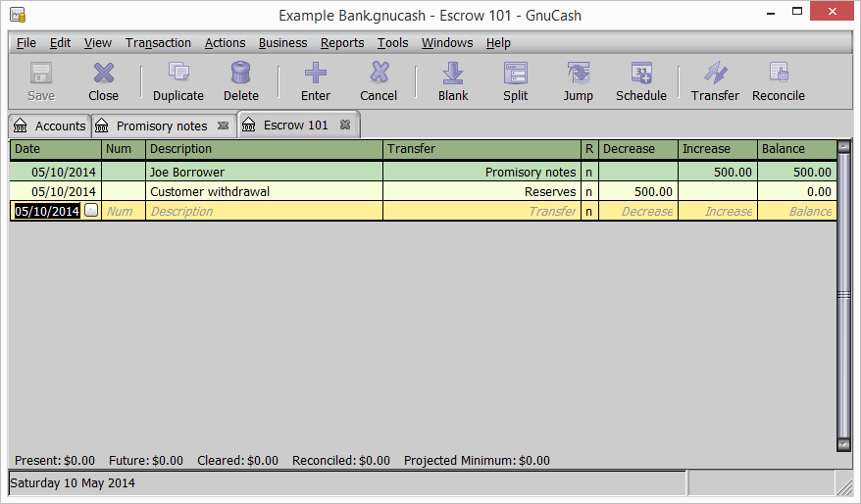Click the scroll down arrow of the register
The height and width of the screenshot is (504, 861).
pos(843,445)
